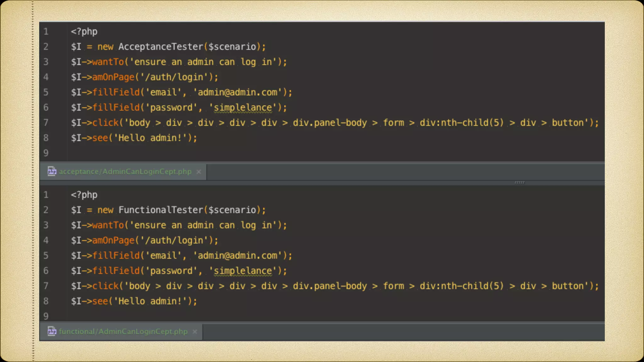The height and width of the screenshot is (362, 644).
Task: Click the AcceptanceTester class name
Action: [161, 47]
